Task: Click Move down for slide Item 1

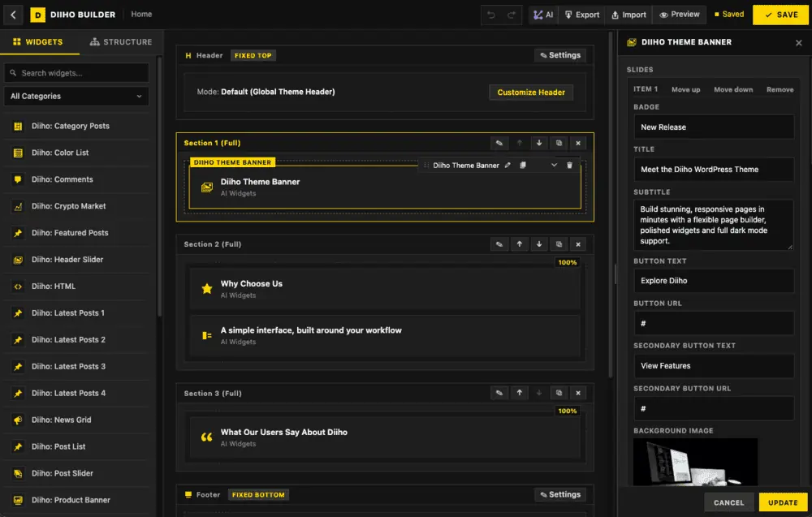Action: point(733,89)
